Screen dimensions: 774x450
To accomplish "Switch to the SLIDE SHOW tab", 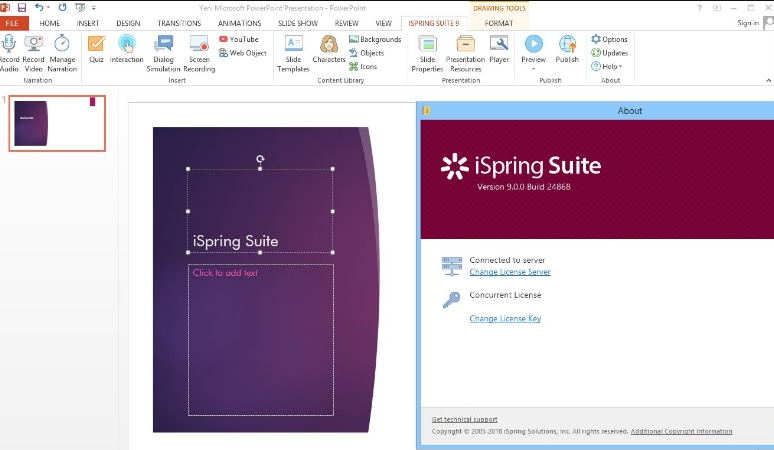I will point(298,23).
